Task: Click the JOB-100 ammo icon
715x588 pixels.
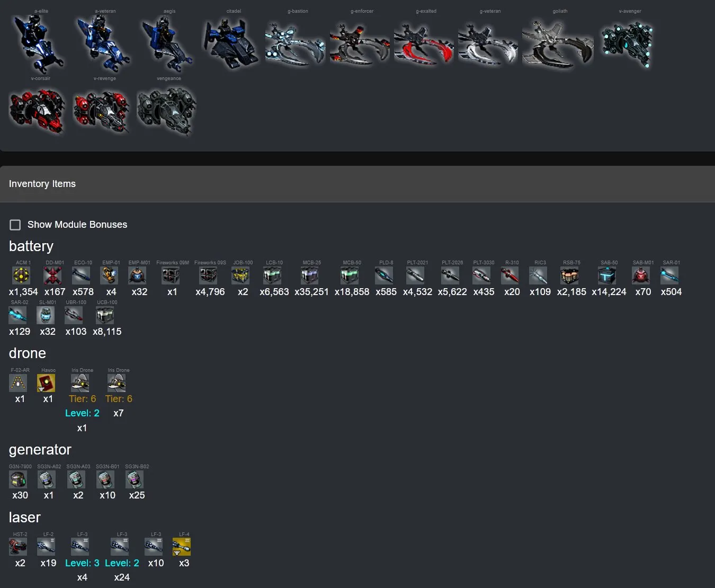Action: coord(240,275)
